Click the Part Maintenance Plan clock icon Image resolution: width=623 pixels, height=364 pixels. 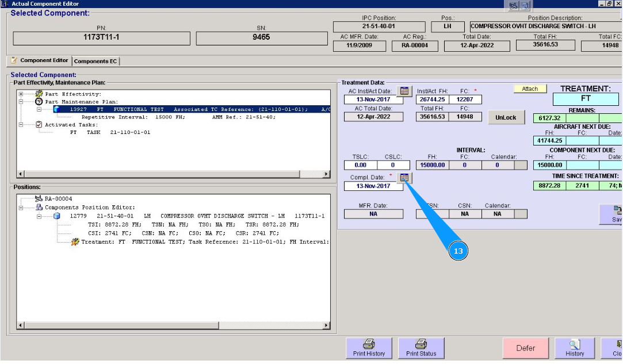(x=39, y=102)
